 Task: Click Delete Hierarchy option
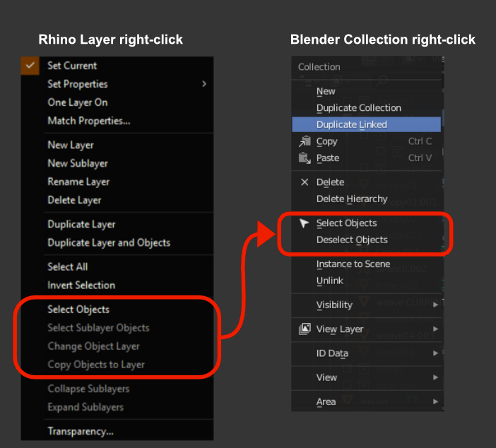[x=352, y=199]
